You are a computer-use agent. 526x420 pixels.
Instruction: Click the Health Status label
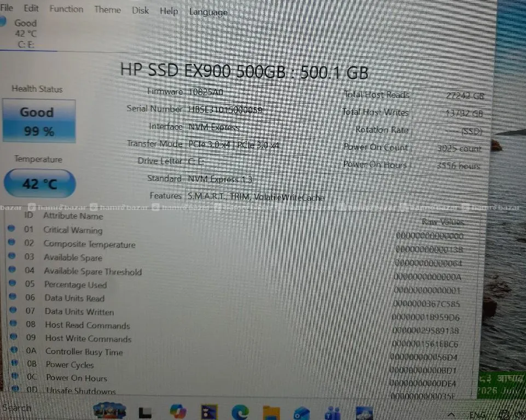click(37, 89)
